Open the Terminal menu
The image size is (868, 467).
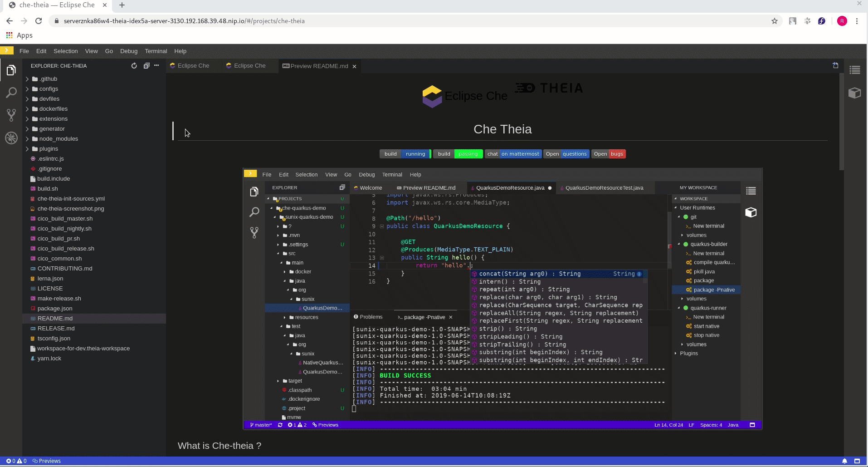click(156, 51)
